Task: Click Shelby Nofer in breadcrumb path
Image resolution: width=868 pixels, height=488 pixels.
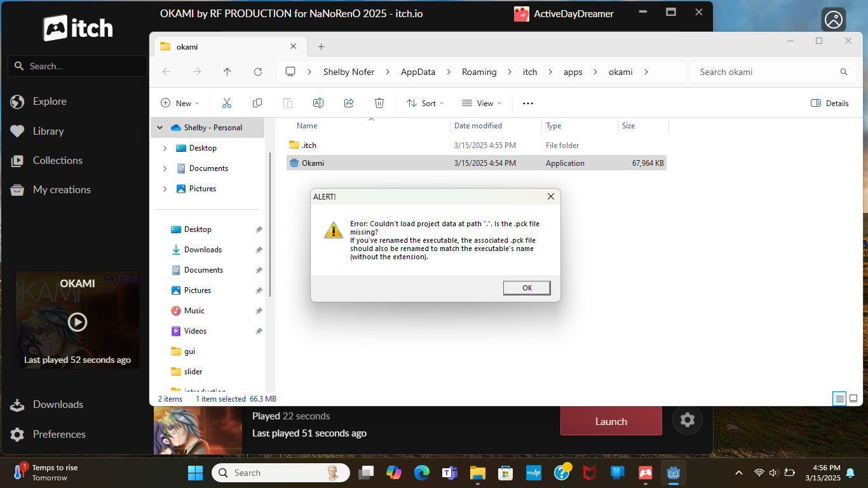Action: click(349, 72)
